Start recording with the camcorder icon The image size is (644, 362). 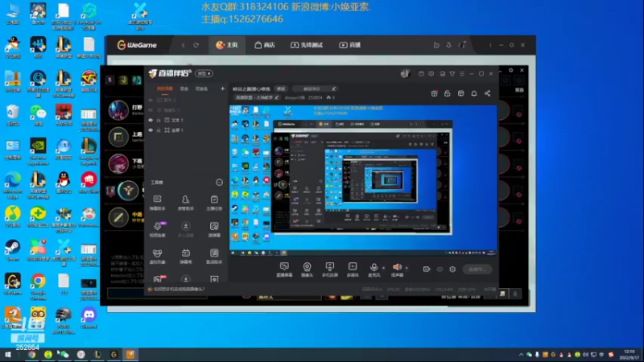click(x=427, y=269)
